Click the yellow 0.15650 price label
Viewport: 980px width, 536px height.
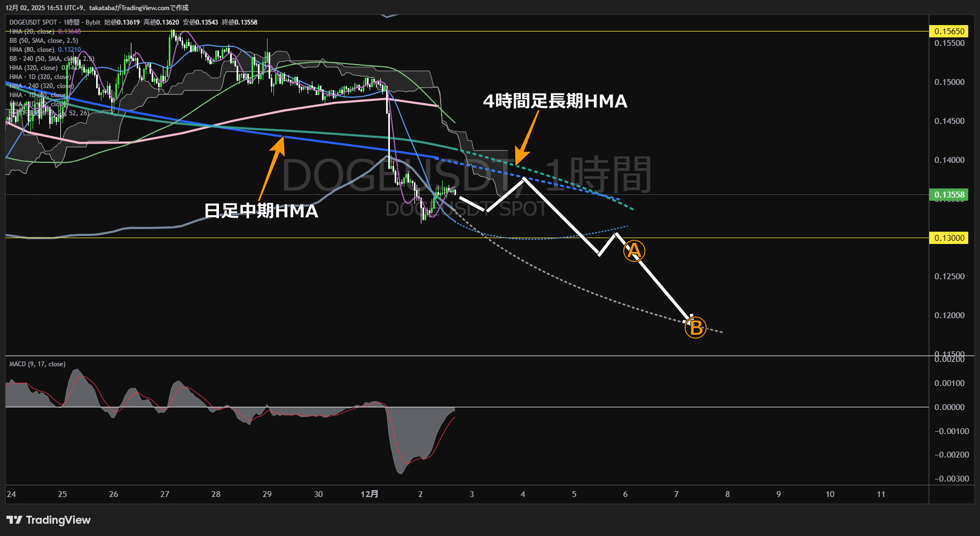click(949, 31)
